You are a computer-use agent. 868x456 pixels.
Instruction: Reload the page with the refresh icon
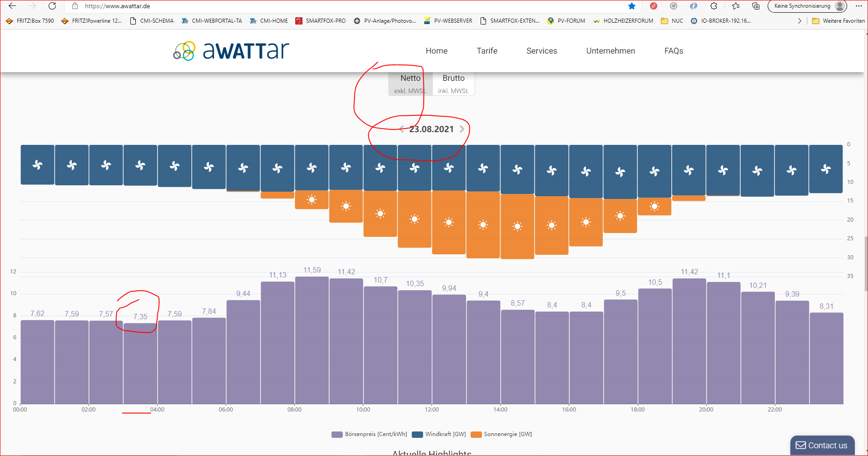[52, 6]
